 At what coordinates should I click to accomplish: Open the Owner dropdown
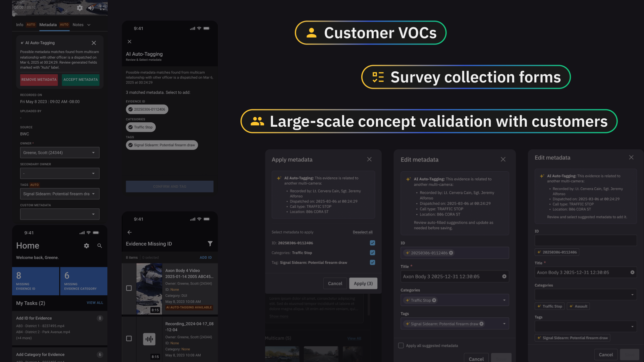94,153
